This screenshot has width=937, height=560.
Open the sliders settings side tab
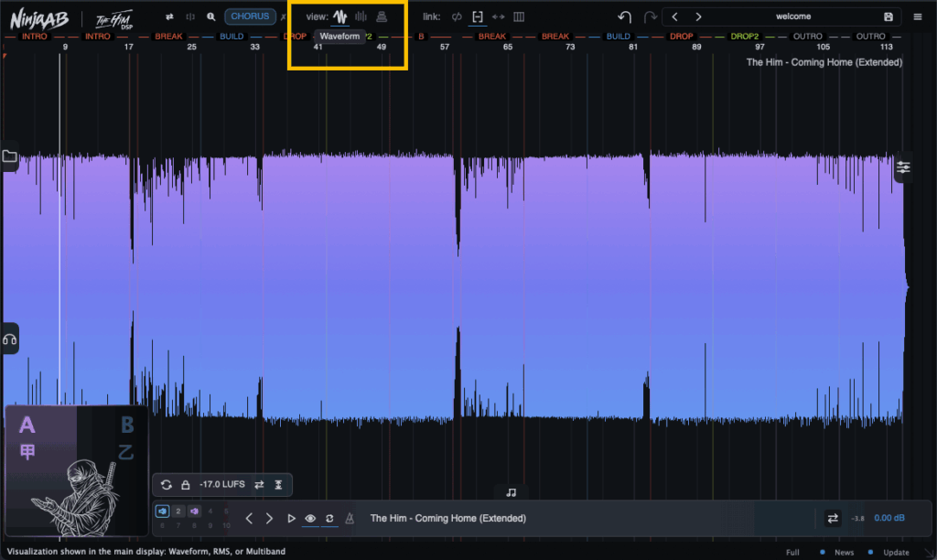pyautogui.click(x=903, y=167)
